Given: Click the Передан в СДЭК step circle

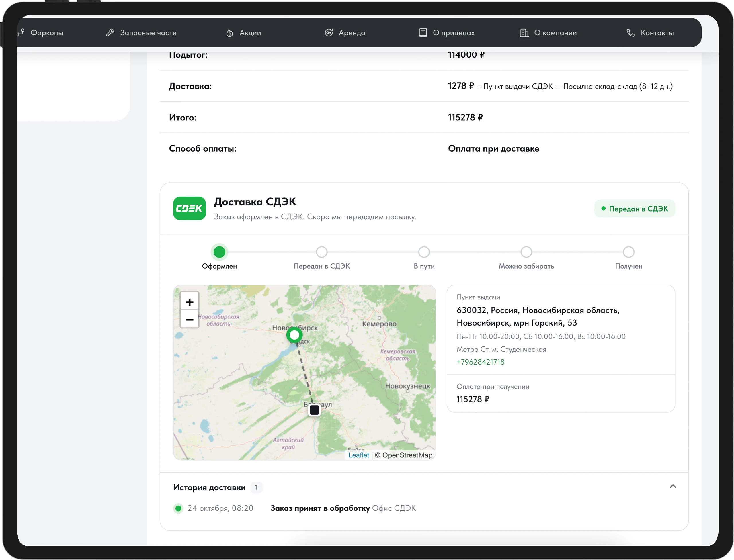Looking at the screenshot, I should [x=322, y=252].
